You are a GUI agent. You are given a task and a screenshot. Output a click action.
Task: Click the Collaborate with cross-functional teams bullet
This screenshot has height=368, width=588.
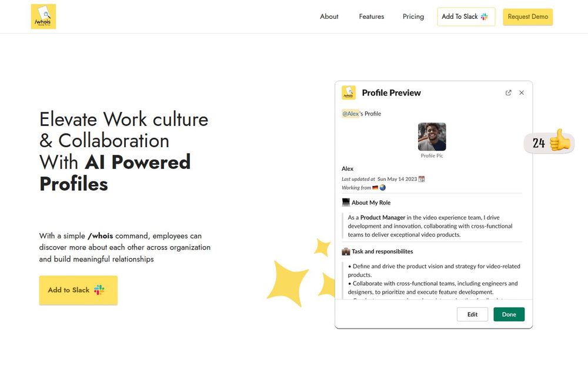(x=433, y=288)
